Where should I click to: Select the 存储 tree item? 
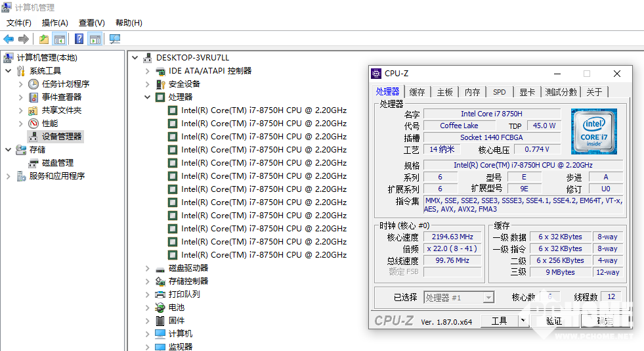(x=37, y=150)
